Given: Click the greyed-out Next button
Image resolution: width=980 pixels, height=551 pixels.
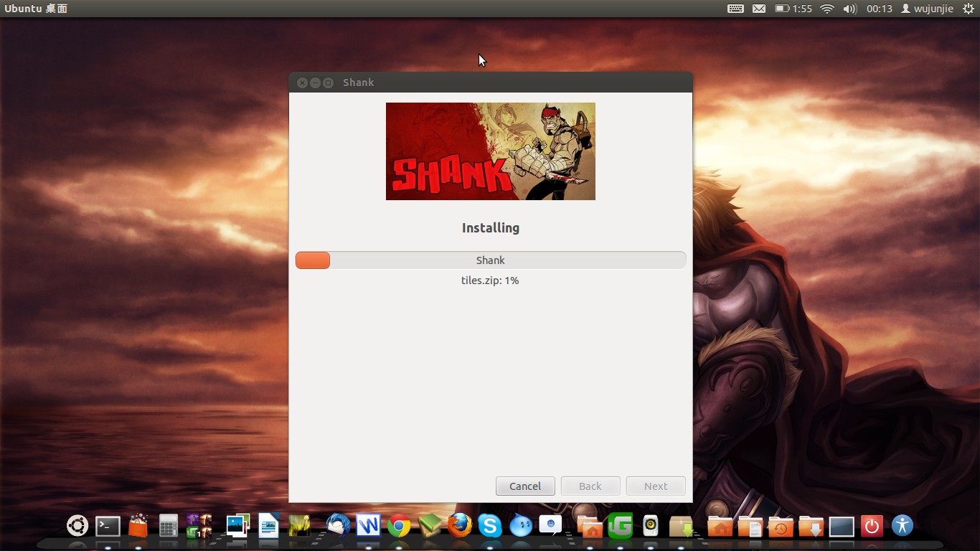Looking at the screenshot, I should tap(656, 486).
